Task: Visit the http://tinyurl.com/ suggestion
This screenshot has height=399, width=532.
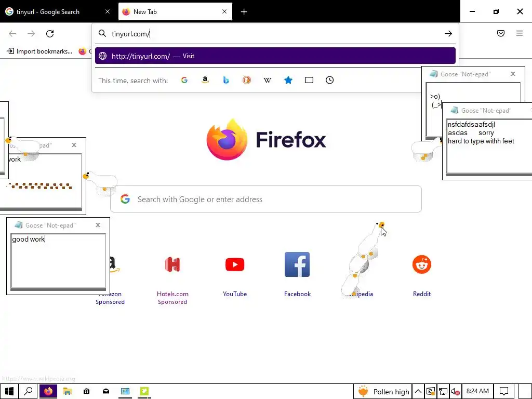Action: click(275, 56)
